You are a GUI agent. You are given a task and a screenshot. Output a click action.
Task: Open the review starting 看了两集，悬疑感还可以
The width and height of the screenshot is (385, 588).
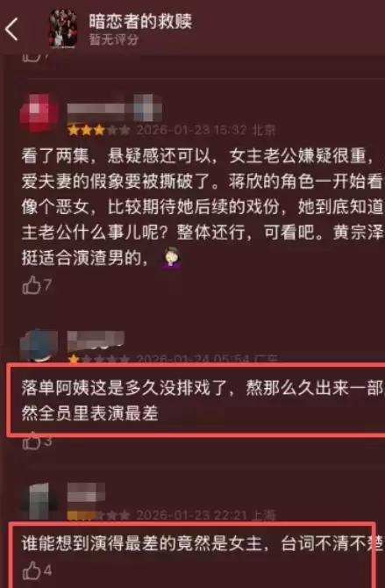pos(203,207)
